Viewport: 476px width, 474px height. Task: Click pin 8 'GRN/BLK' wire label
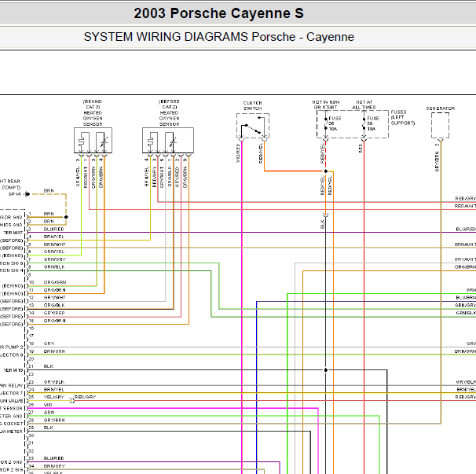click(x=54, y=267)
